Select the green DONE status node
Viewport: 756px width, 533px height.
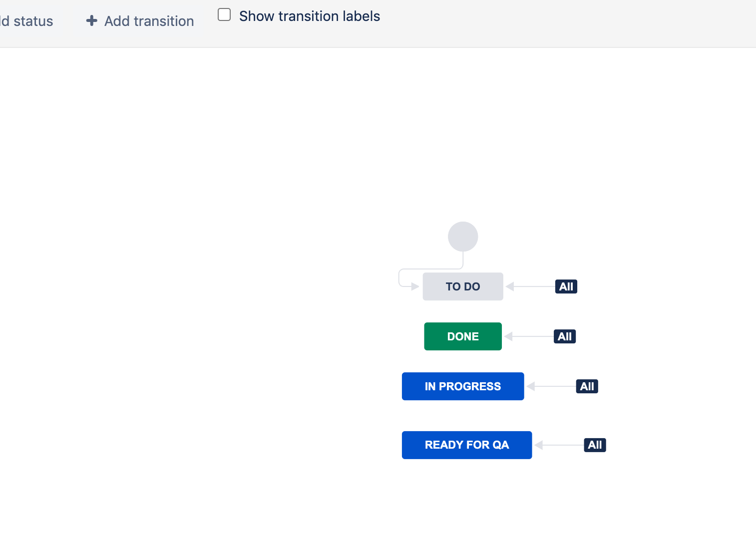tap(463, 336)
